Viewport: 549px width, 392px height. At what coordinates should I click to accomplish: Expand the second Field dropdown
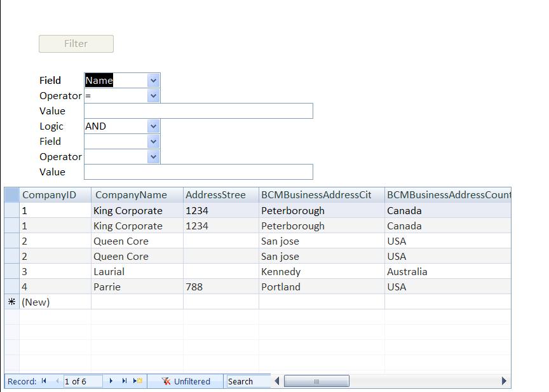tap(153, 142)
